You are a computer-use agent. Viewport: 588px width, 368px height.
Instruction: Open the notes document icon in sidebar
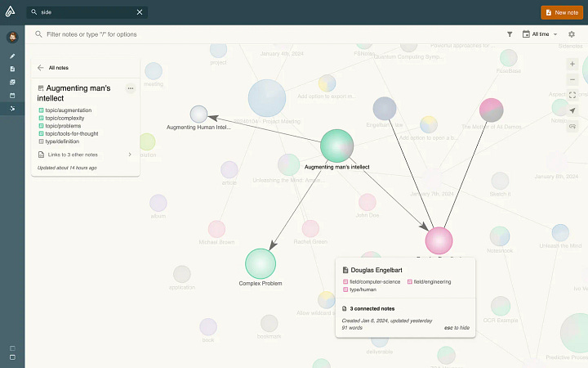[12, 69]
